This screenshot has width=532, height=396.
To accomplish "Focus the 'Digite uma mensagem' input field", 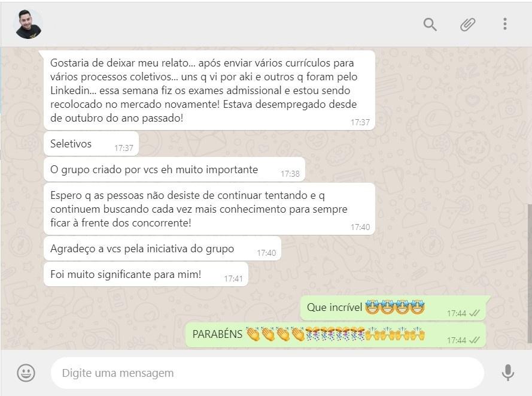I will [267, 373].
